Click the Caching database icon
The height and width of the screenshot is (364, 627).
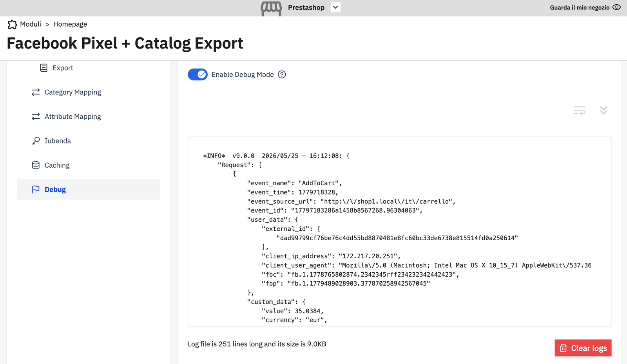pos(36,165)
